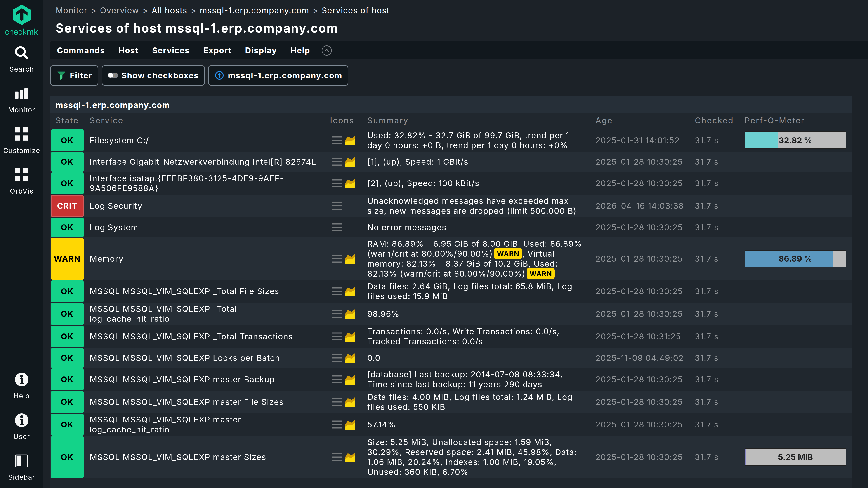The image size is (868, 488).
Task: Open the Log Security service
Action: [x=116, y=206]
